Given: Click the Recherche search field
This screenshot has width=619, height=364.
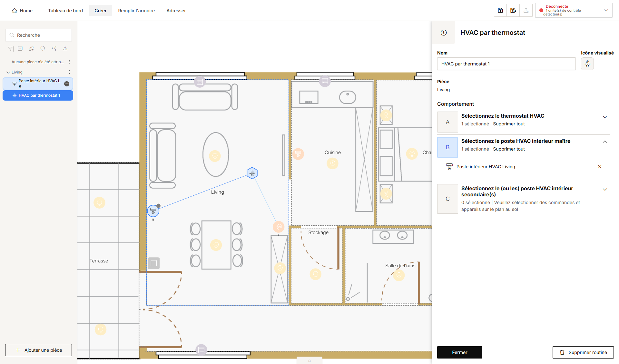Looking at the screenshot, I should (x=38, y=35).
